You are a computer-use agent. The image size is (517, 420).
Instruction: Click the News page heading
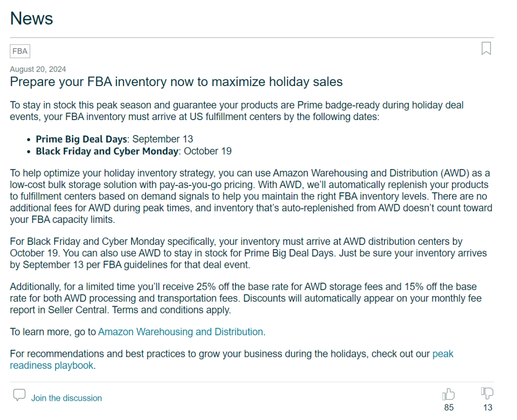tap(32, 19)
